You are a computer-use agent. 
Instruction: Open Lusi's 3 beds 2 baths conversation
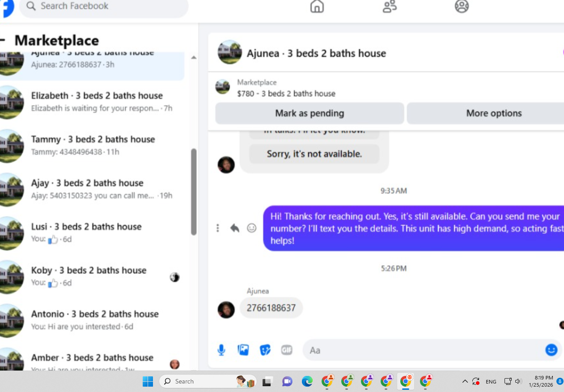(x=92, y=233)
